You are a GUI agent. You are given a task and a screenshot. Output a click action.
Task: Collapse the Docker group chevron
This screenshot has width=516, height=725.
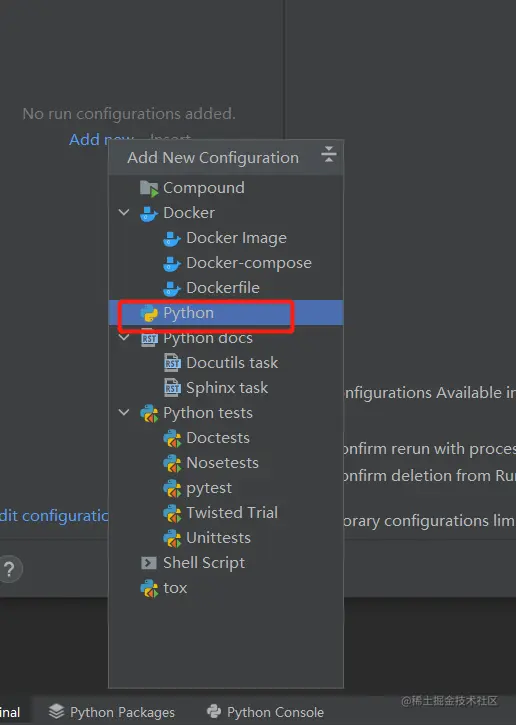pyautogui.click(x=124, y=213)
